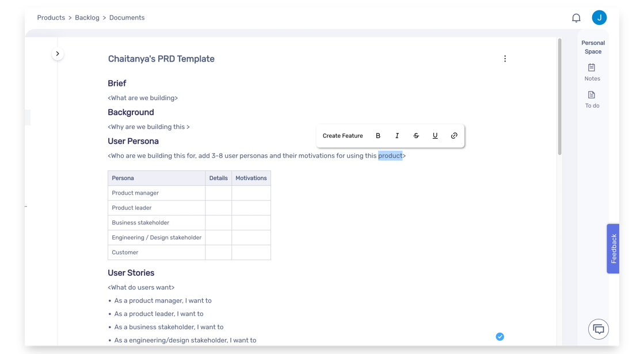Click 'As a business stakeholder, I want to' bullet
This screenshot has height=354, width=644.
point(169,327)
